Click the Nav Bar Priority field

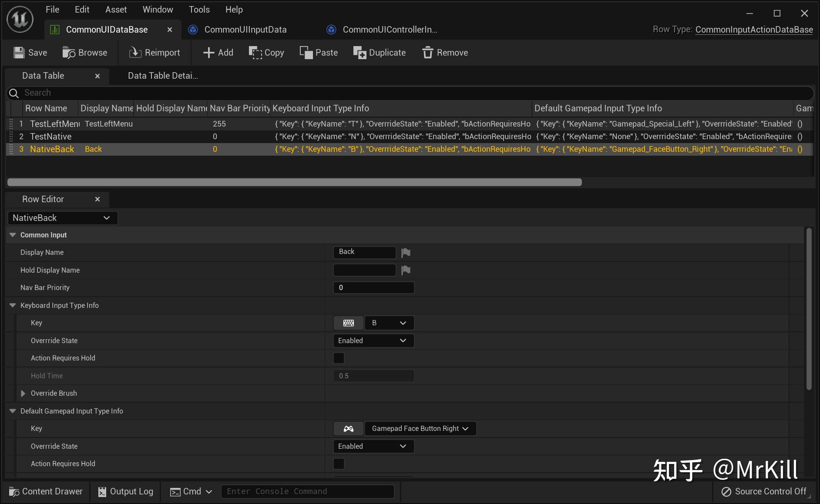point(373,288)
